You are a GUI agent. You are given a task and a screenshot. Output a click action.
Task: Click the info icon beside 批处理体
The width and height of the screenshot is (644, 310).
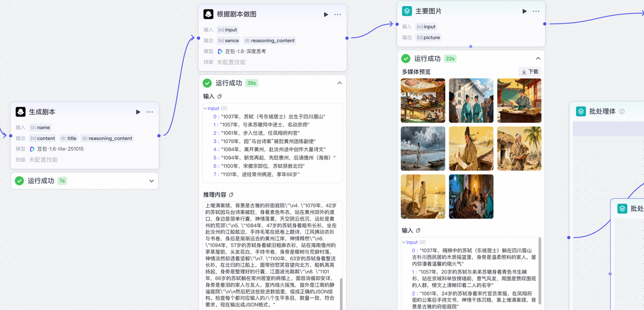(x=622, y=112)
